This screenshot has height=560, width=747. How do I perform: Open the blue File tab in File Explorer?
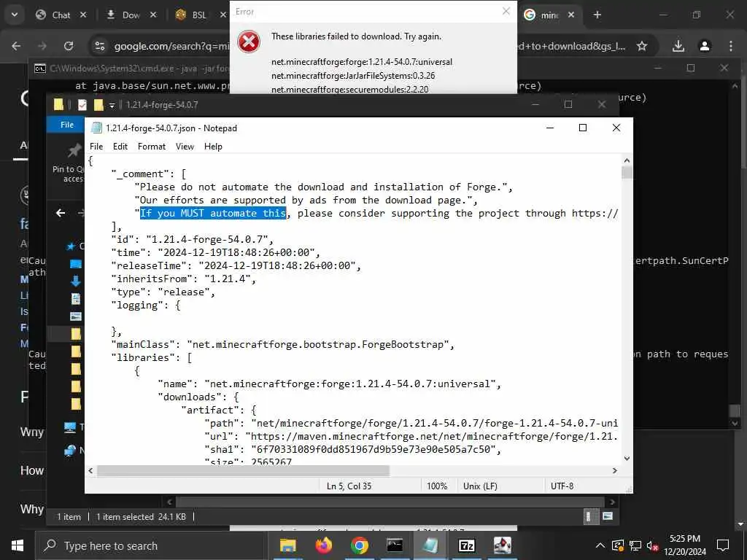(66, 125)
